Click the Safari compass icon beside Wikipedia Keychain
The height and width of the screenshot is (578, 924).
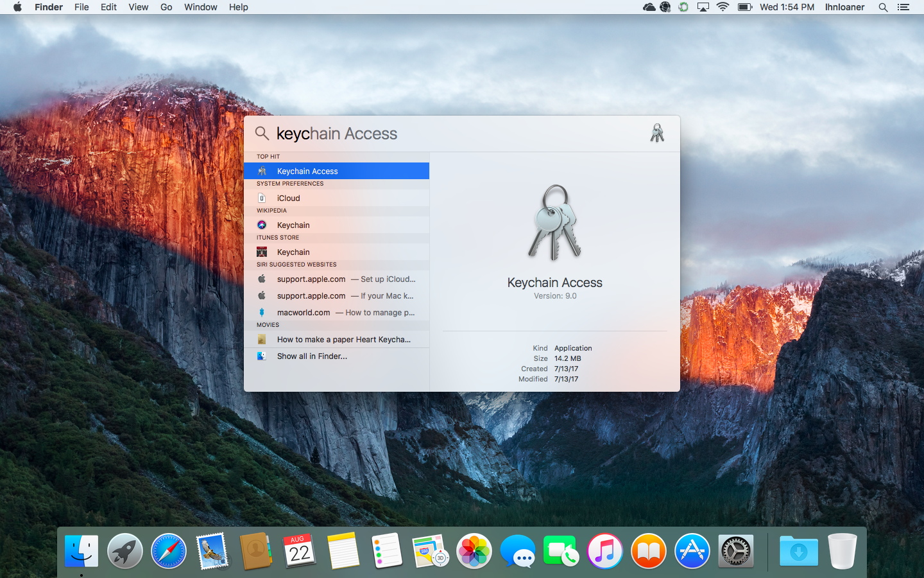pyautogui.click(x=262, y=225)
